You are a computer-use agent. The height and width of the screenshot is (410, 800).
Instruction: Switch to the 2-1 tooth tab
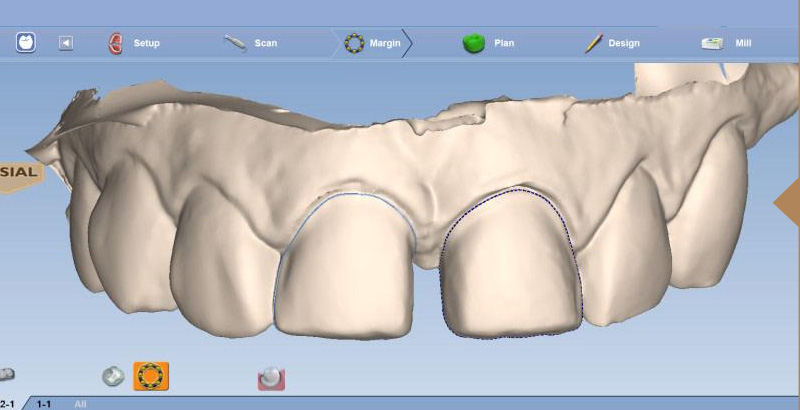[8, 403]
